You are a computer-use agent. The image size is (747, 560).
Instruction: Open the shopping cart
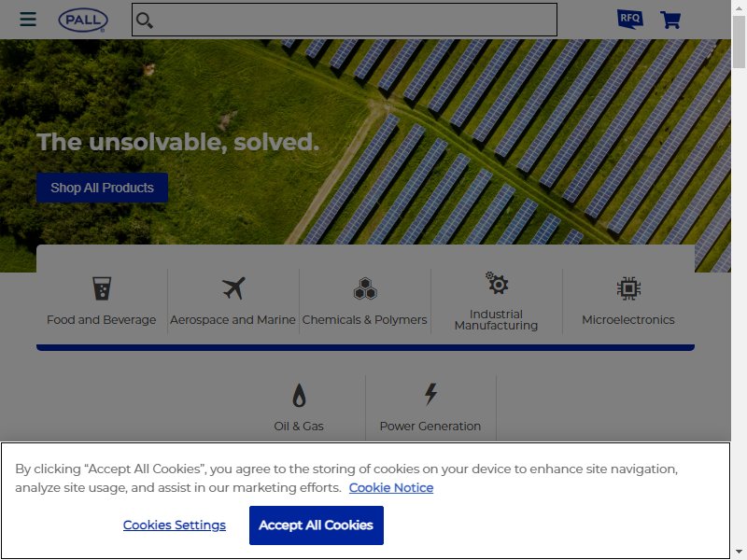(x=670, y=20)
